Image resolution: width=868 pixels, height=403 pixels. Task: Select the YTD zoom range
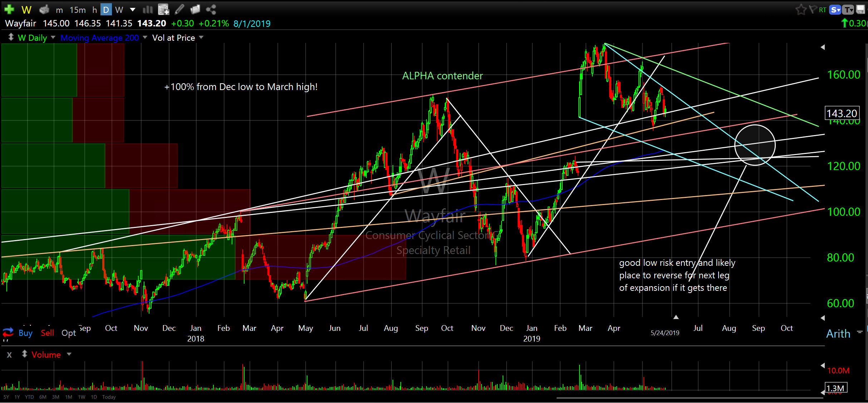tap(29, 397)
